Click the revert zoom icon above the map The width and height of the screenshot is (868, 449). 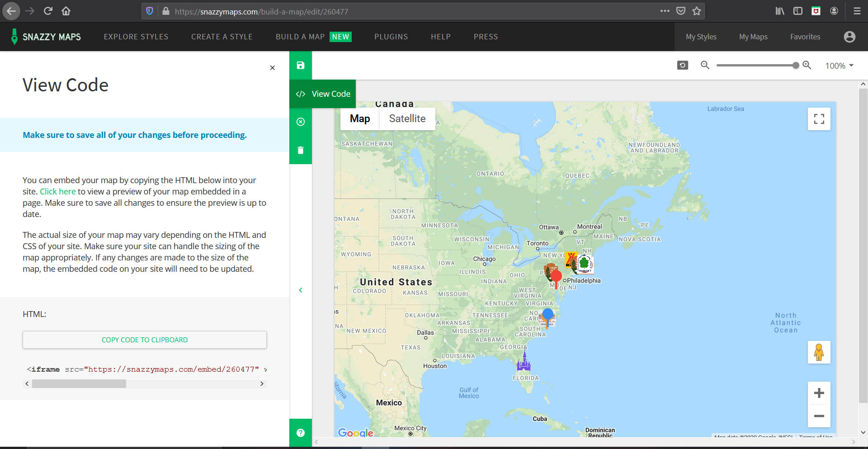tap(682, 65)
